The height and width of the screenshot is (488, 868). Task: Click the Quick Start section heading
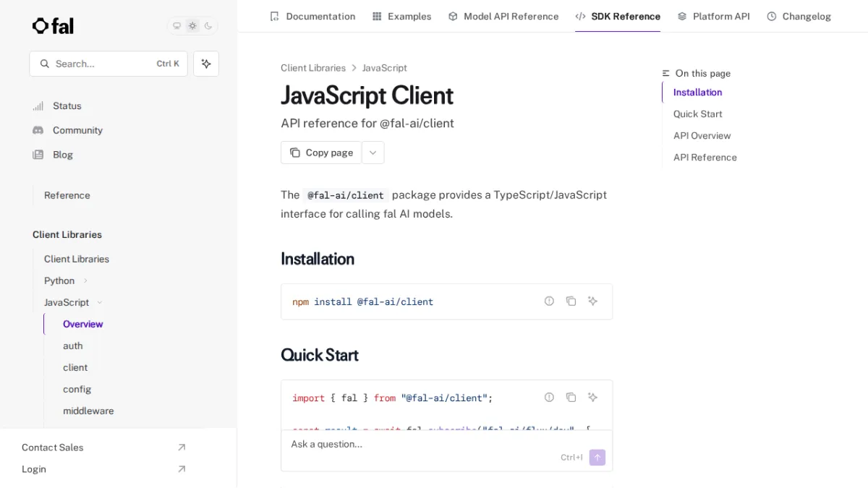(320, 355)
